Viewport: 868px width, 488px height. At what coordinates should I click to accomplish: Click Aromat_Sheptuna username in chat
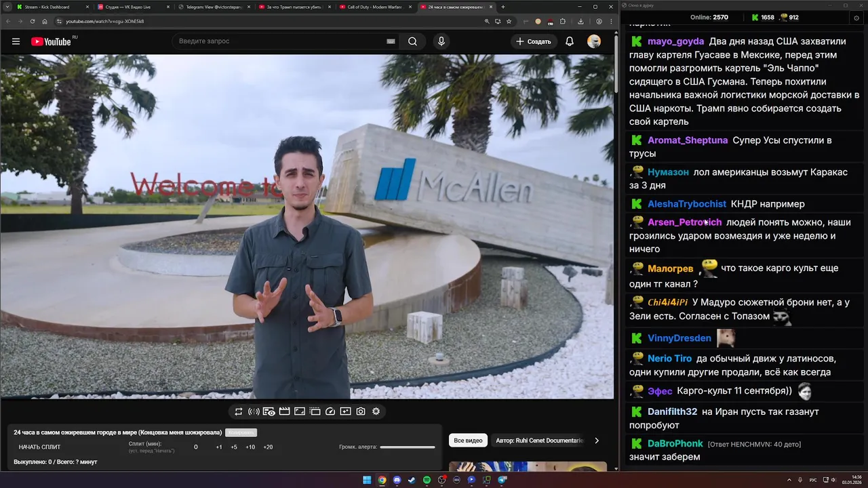688,140
